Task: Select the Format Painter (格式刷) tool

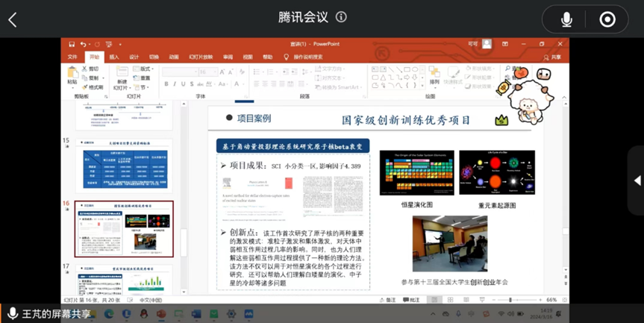Action: point(94,87)
